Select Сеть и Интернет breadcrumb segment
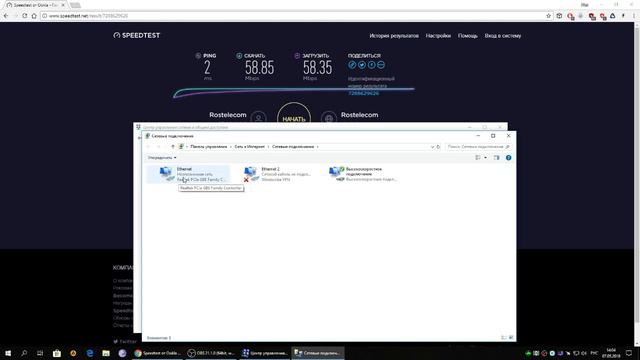The width and height of the screenshot is (640, 360). 249,147
